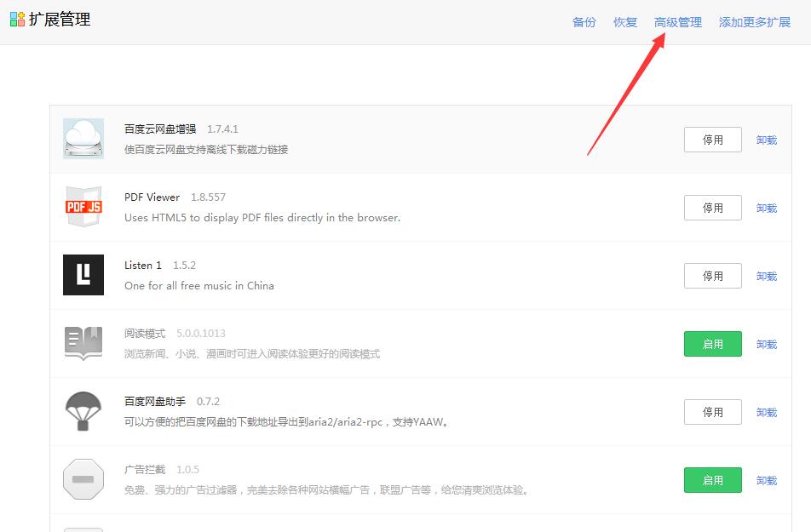Uninstall the 百度云网盘增强 extension

click(x=766, y=139)
